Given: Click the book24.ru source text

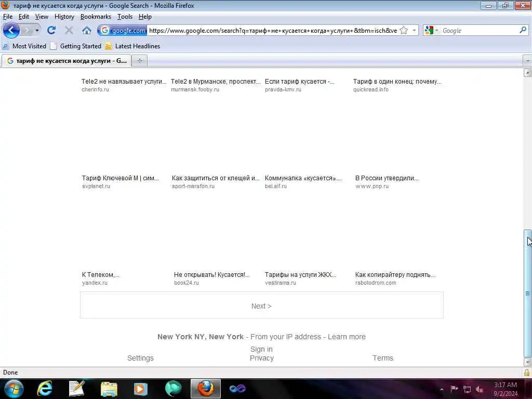Looking at the screenshot, I should coord(187,283).
